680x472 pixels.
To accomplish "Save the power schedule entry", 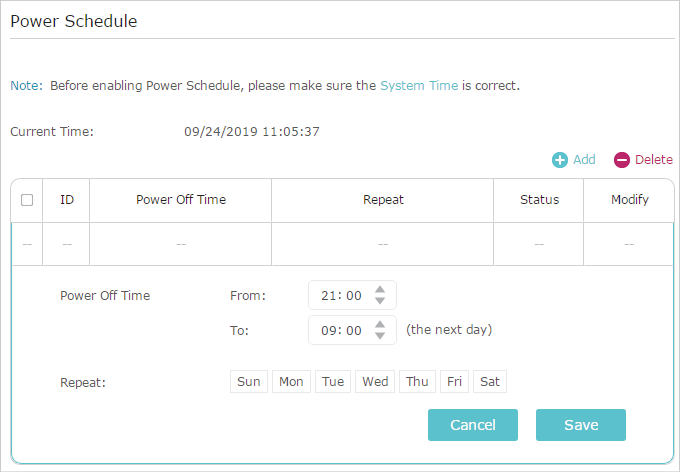I will tap(581, 425).
